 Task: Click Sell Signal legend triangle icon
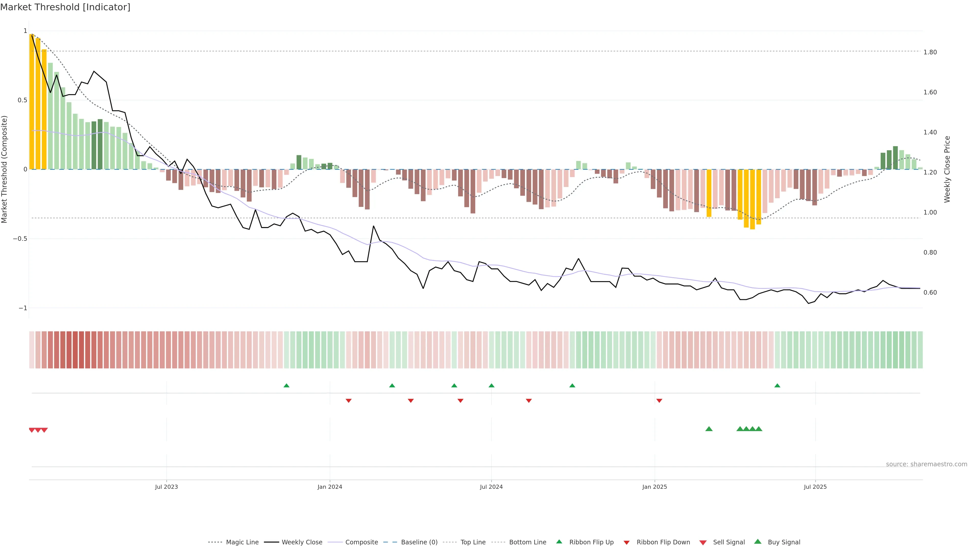(x=703, y=543)
